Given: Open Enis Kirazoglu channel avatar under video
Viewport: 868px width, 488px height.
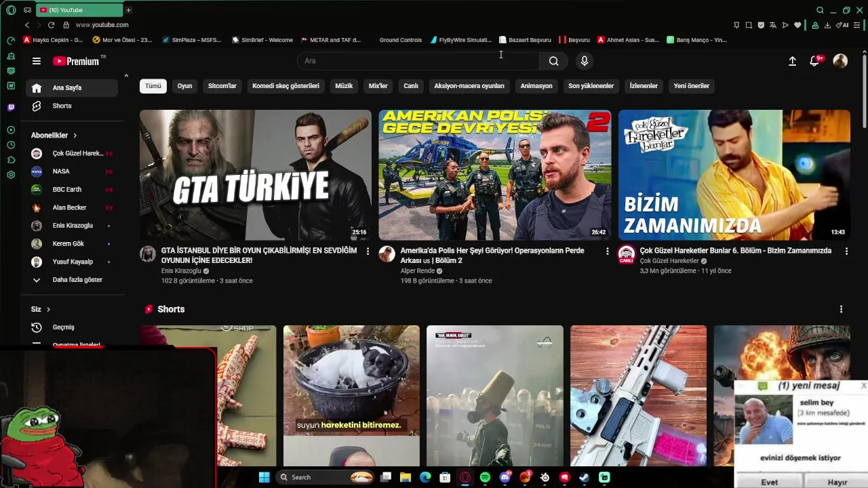Looking at the screenshot, I should point(148,254).
